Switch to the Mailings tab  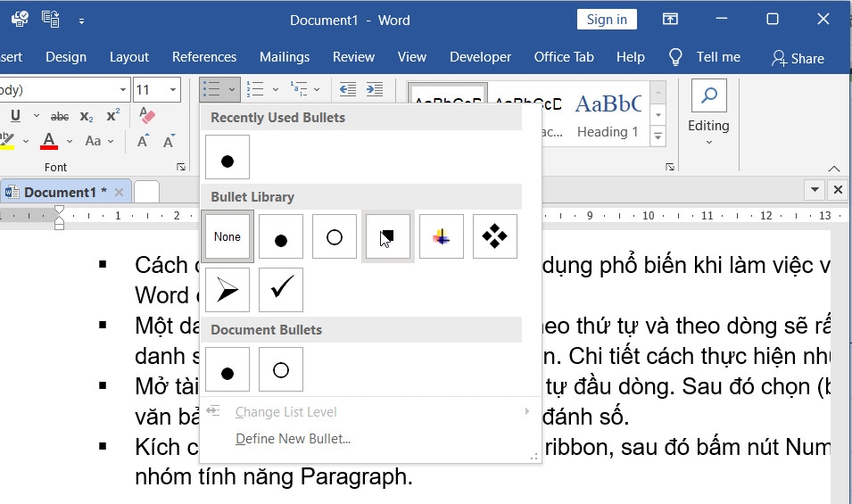pyautogui.click(x=285, y=57)
